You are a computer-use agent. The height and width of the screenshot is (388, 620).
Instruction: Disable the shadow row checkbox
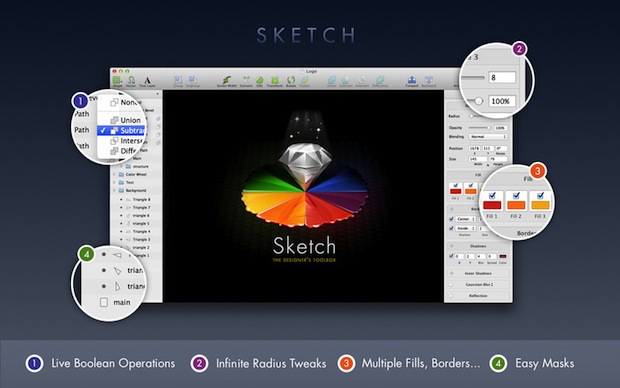[x=451, y=256]
